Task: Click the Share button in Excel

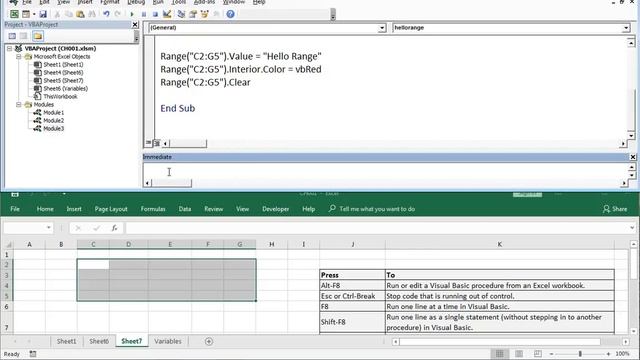Action: click(615, 209)
